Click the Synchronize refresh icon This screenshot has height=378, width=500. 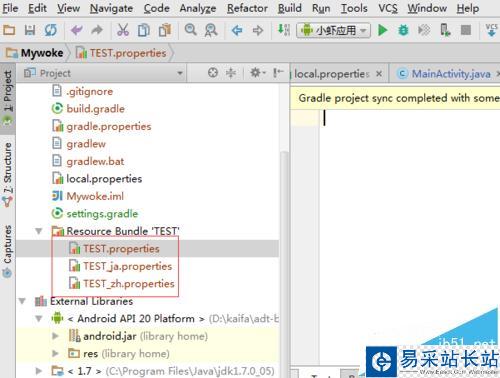51,30
